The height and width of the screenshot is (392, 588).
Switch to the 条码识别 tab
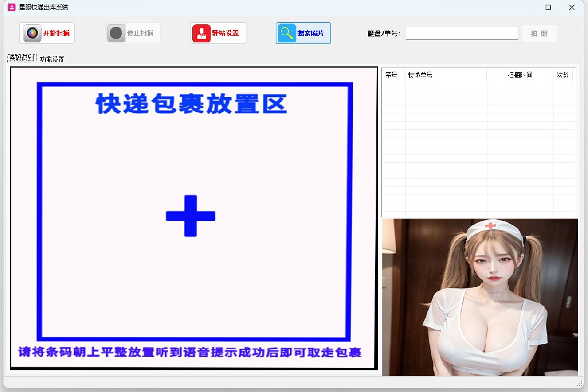(21, 58)
